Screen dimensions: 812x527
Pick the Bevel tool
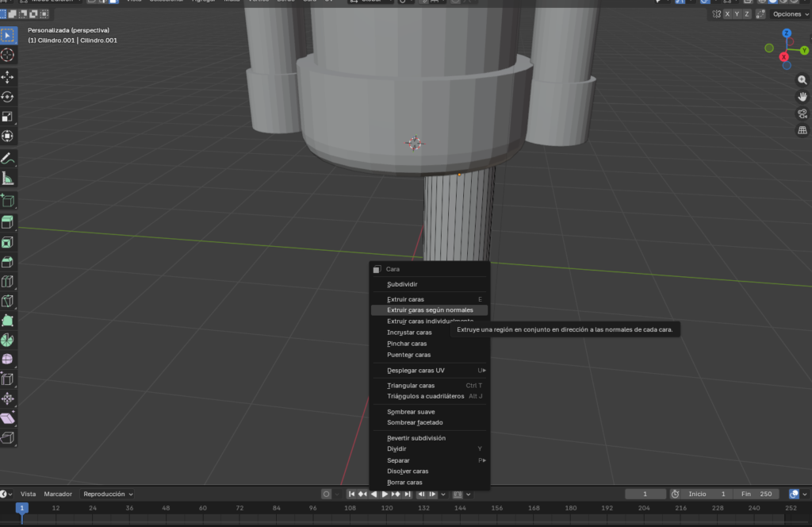(x=8, y=262)
